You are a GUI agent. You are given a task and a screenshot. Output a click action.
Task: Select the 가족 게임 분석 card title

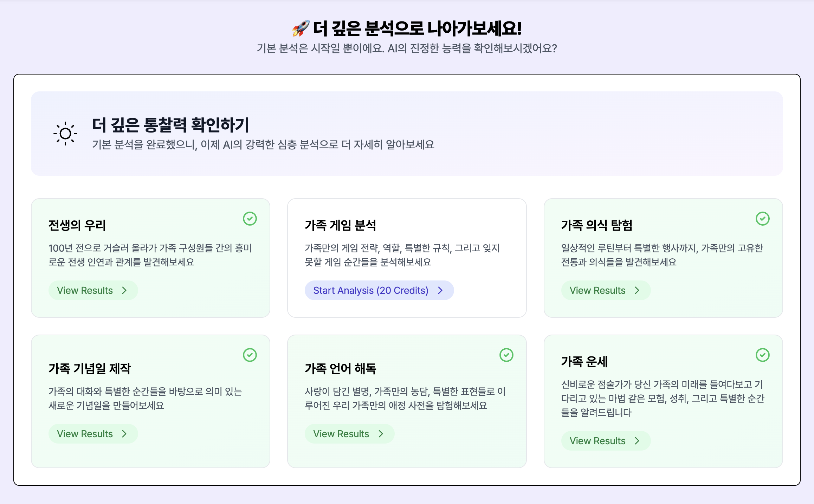[x=340, y=225]
